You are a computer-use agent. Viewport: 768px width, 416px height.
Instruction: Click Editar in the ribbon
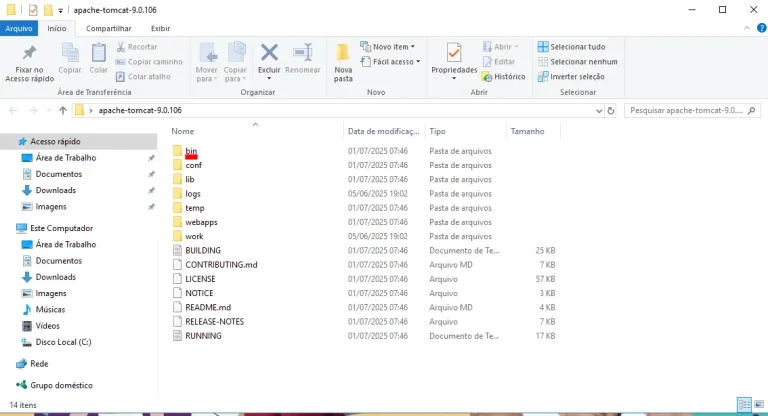499,62
